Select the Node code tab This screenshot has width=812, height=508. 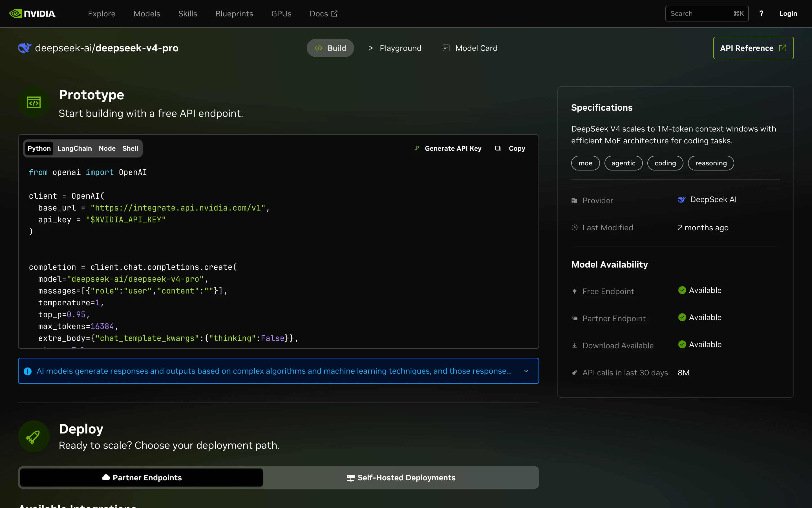pos(107,148)
